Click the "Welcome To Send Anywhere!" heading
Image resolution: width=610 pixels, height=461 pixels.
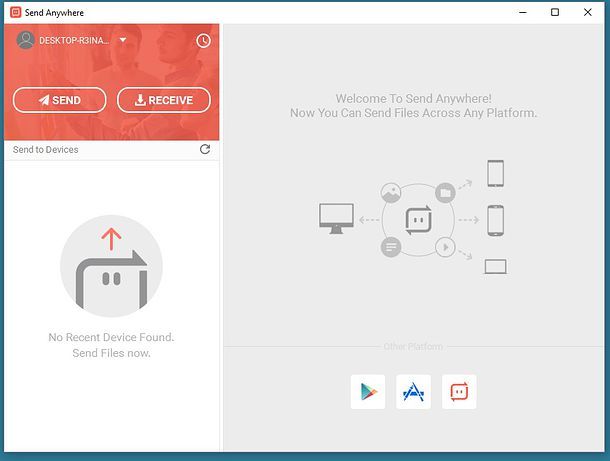pyautogui.click(x=414, y=98)
